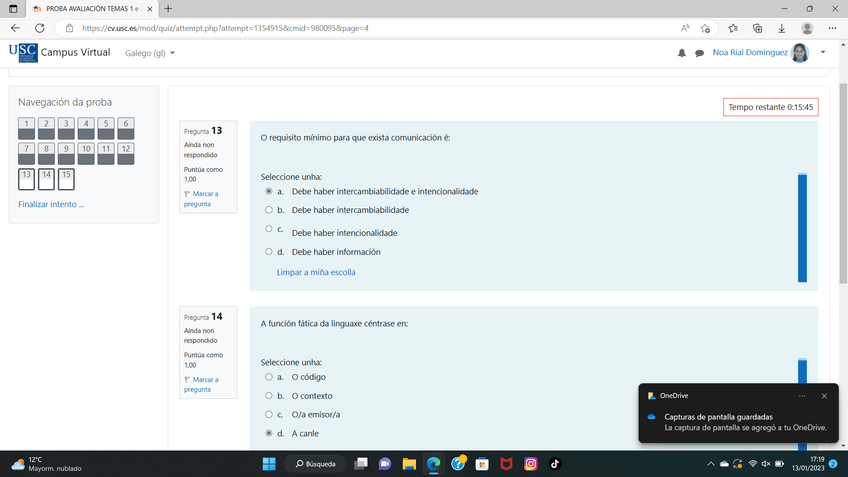Viewport: 848px width, 477px height.
Task: Click the page vertical scrollbar
Action: pos(843,184)
